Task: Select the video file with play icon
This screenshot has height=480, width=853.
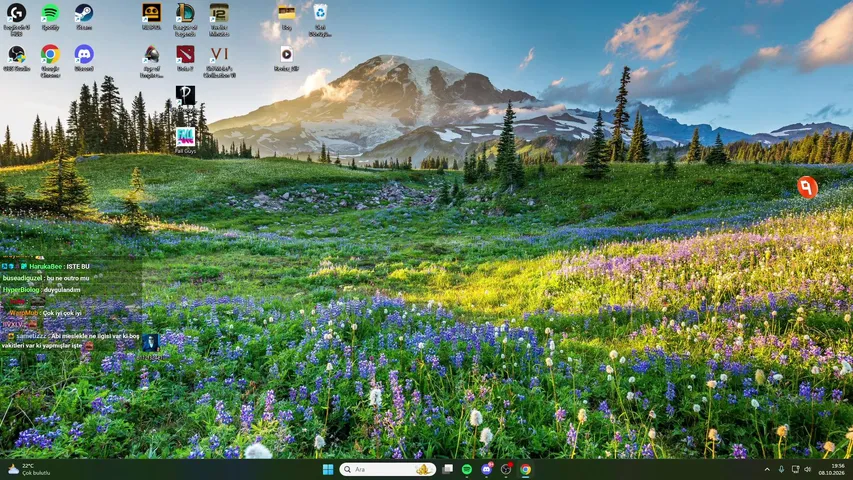Action: pos(287,58)
